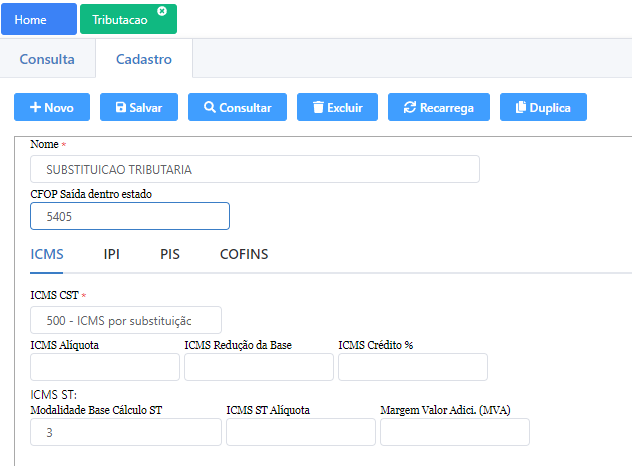Screen dimensions: 632x466
Task: Close the Tributacao tab with x icon
Action: coord(162,11)
